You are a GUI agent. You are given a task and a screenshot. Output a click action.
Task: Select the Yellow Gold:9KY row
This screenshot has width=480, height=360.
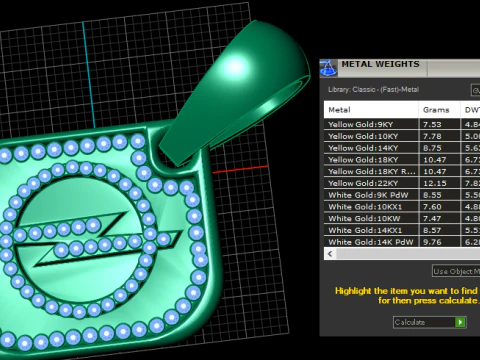(402, 124)
